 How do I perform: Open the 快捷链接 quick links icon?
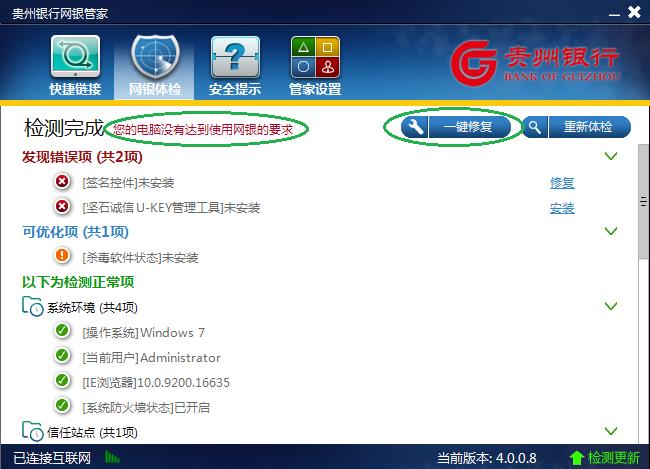pos(75,57)
